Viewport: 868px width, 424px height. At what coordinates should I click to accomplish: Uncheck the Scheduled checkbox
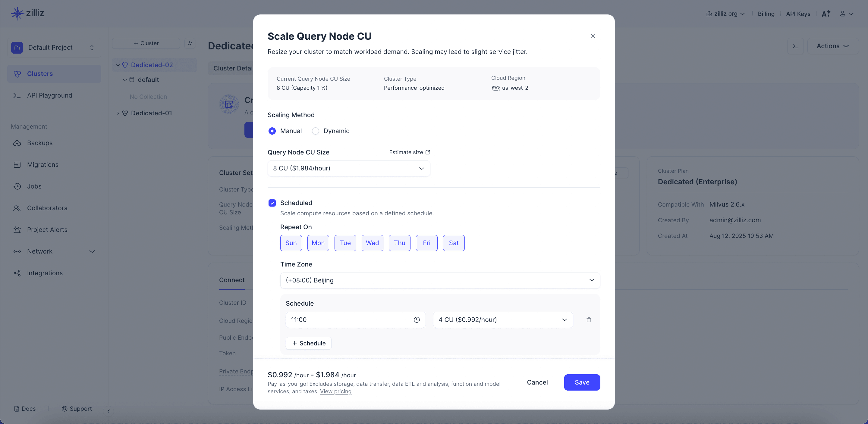(x=272, y=203)
